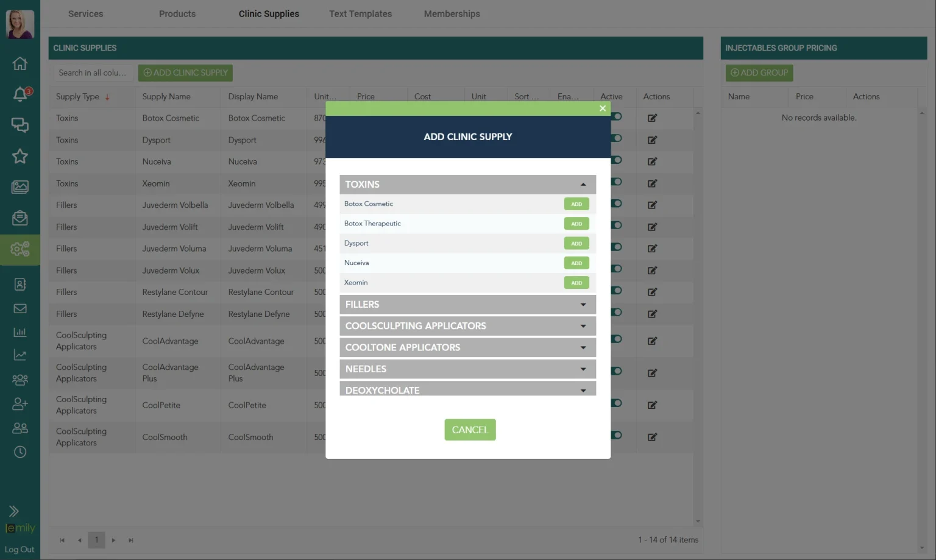Open the photo gallery icon in the sidebar

tap(19, 187)
